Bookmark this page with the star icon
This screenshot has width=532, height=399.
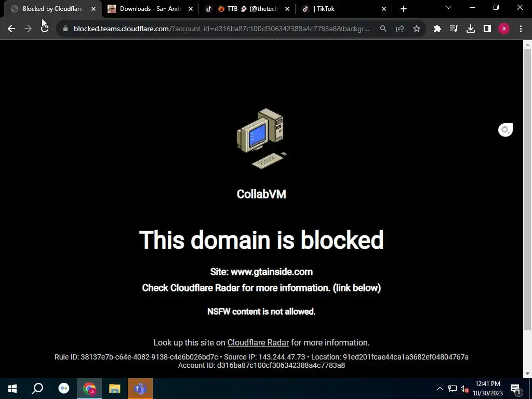click(x=417, y=29)
